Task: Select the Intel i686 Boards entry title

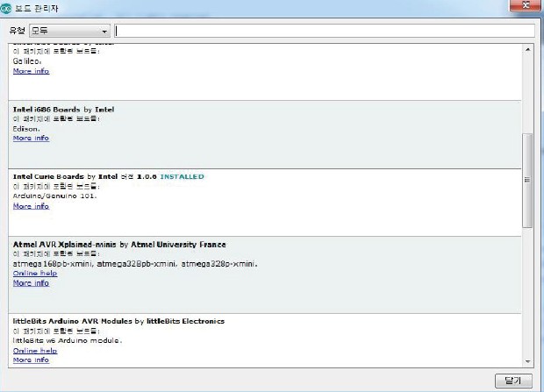Action: point(63,110)
